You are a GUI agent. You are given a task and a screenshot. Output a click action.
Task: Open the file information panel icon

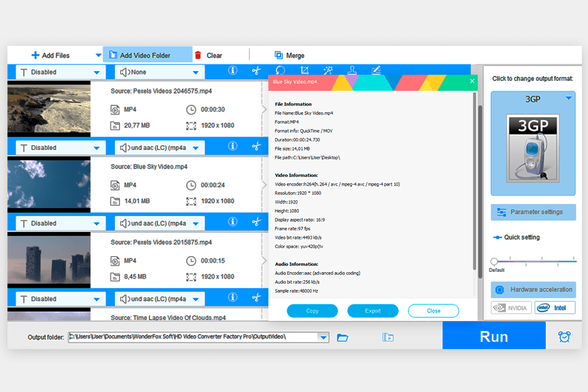[233, 70]
